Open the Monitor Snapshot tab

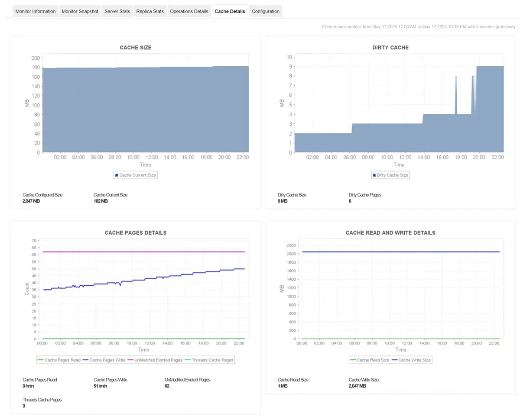(x=80, y=11)
